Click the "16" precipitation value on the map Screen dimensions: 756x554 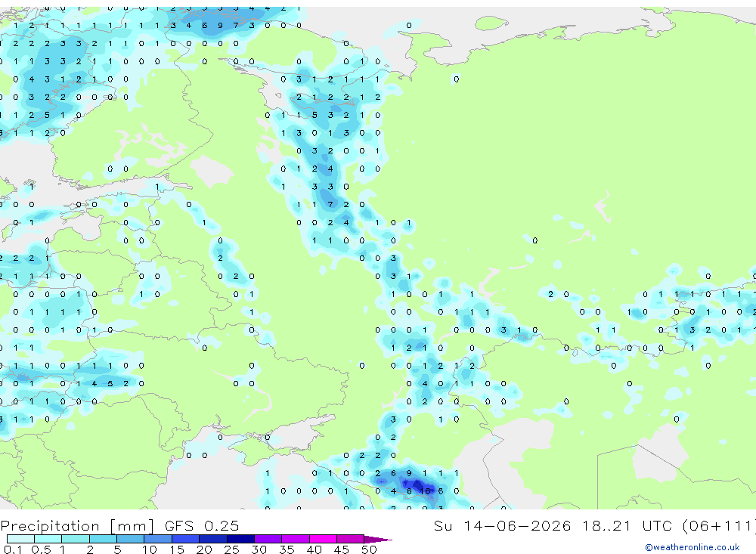pyautogui.click(x=425, y=491)
